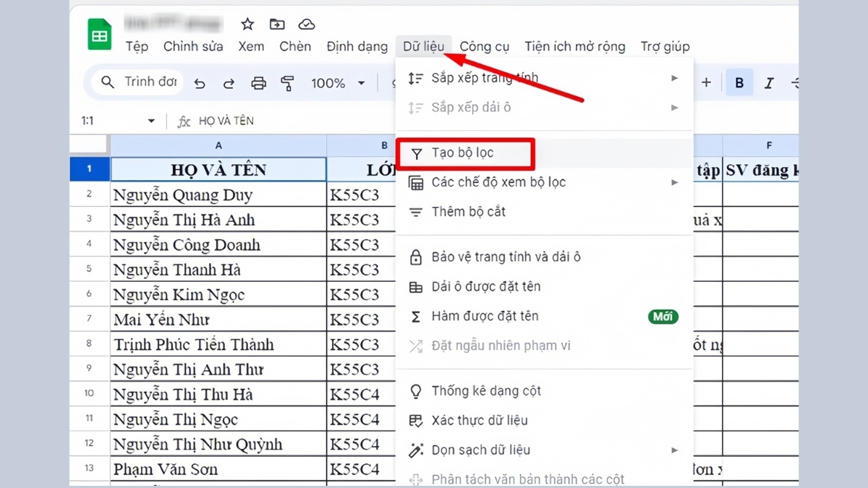Image resolution: width=868 pixels, height=488 pixels.
Task: Open the Tệp menu
Action: [x=137, y=46]
